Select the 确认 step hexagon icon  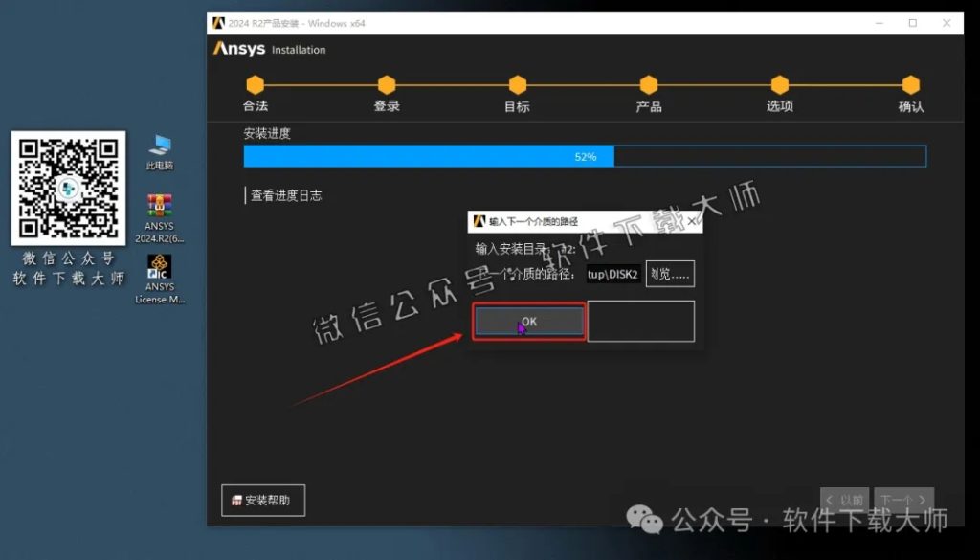(909, 84)
